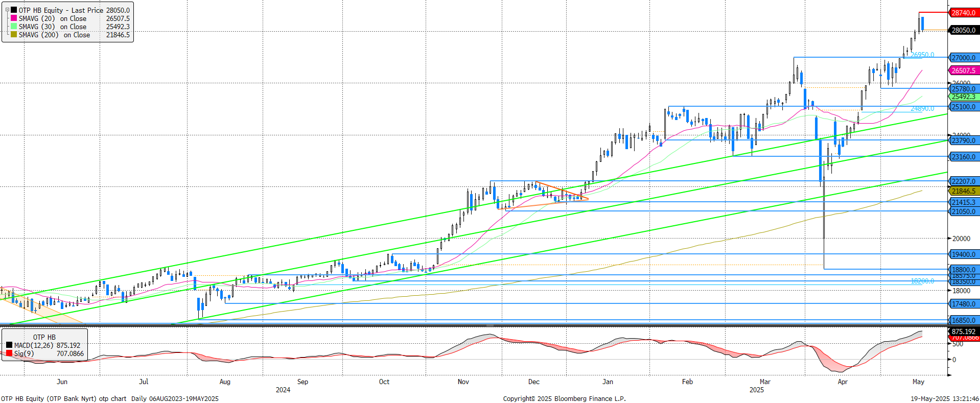Click the olive '21846.5' axis label
This screenshot has height=403, width=980.
tap(964, 191)
